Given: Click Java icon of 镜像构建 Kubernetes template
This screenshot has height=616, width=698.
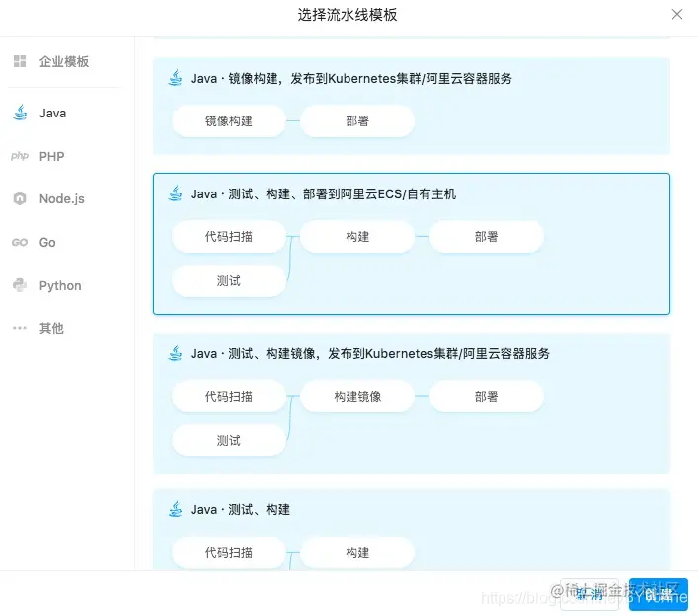Looking at the screenshot, I should point(176,78).
